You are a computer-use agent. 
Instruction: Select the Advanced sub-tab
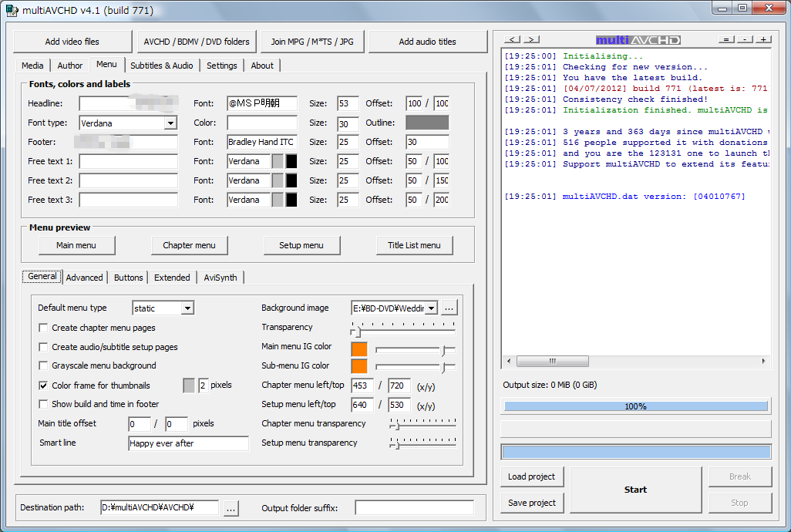84,278
